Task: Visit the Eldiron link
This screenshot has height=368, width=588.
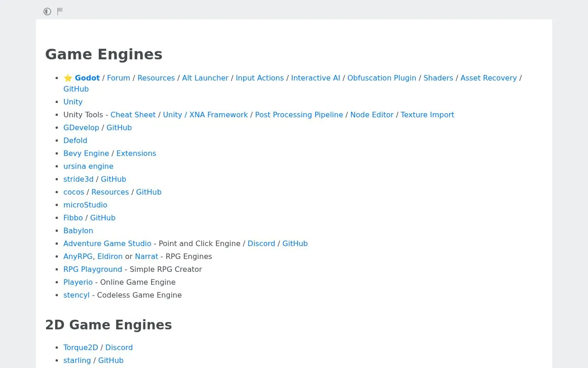Action: 110,256
